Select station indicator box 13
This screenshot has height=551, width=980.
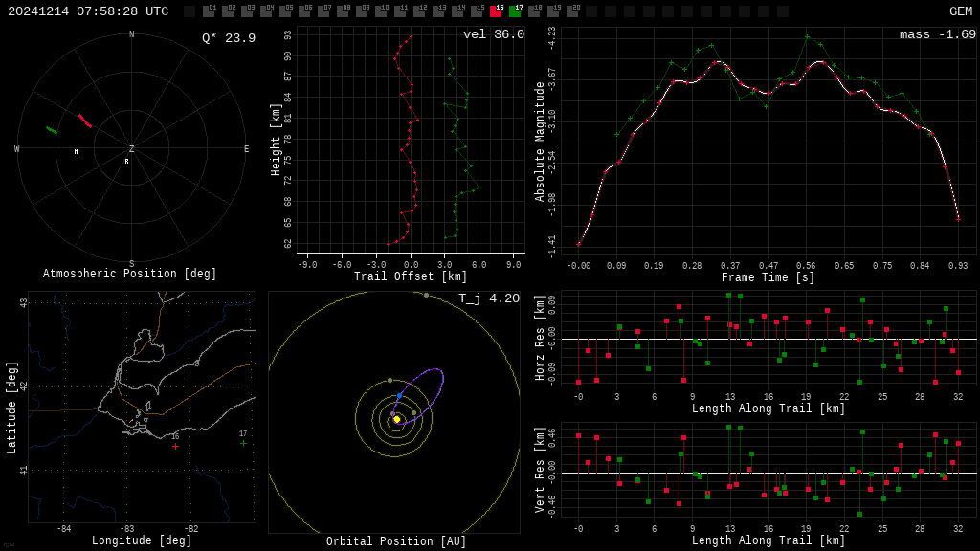pyautogui.click(x=438, y=11)
